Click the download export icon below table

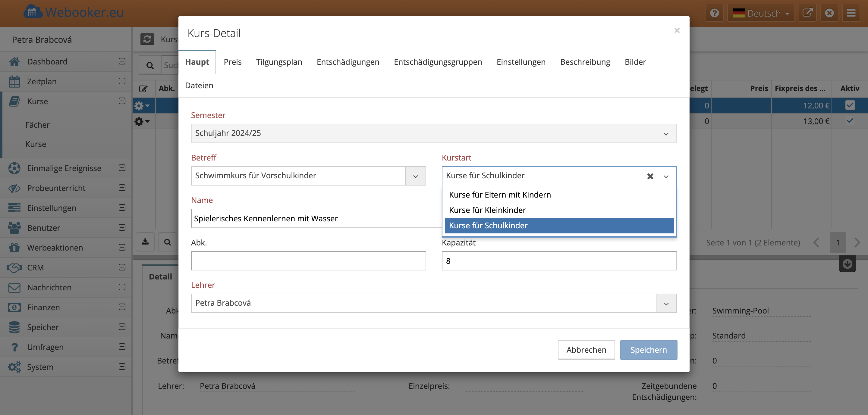(x=145, y=242)
